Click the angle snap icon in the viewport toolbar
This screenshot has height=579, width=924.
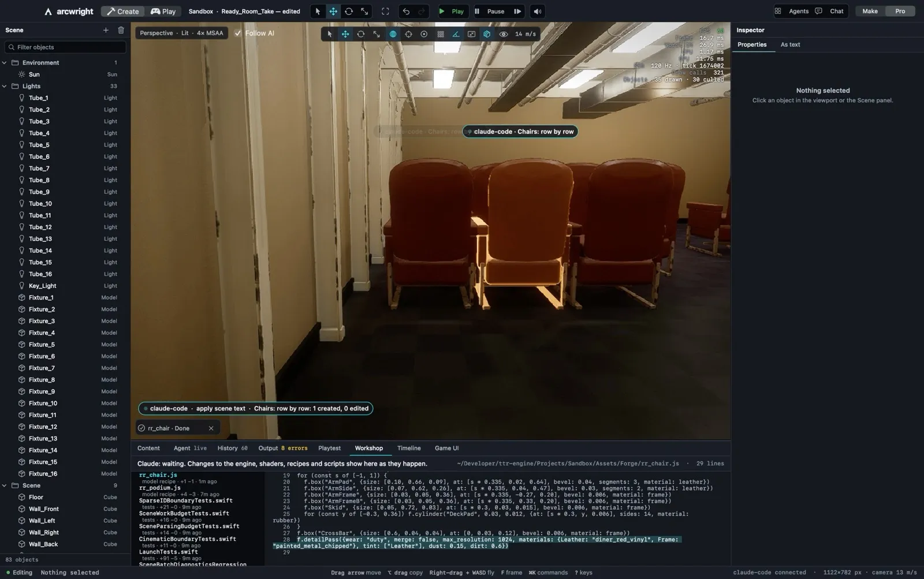pyautogui.click(x=456, y=34)
